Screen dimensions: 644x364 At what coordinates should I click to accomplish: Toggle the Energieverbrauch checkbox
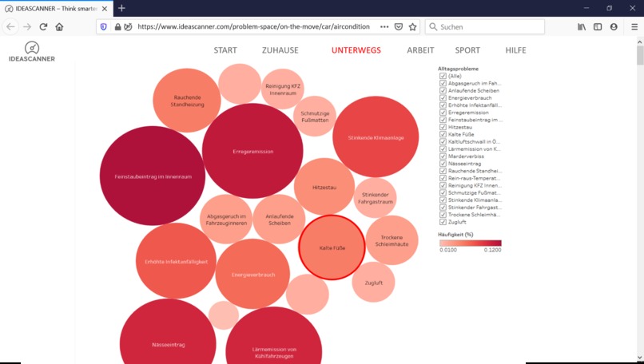(443, 98)
